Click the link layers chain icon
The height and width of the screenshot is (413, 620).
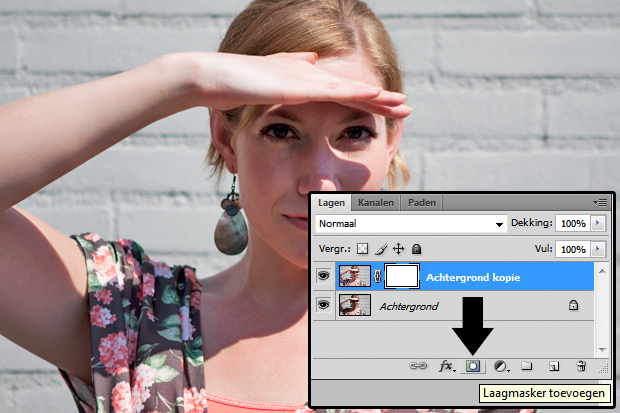[419, 367]
